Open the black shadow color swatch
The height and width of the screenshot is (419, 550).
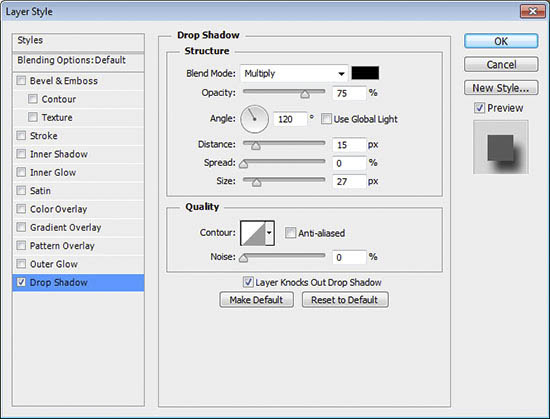click(x=365, y=73)
